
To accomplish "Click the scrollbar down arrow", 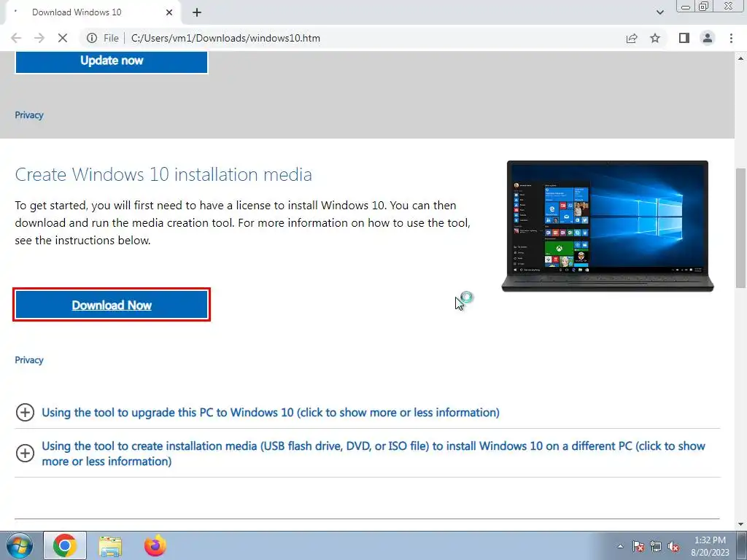I will click(740, 524).
